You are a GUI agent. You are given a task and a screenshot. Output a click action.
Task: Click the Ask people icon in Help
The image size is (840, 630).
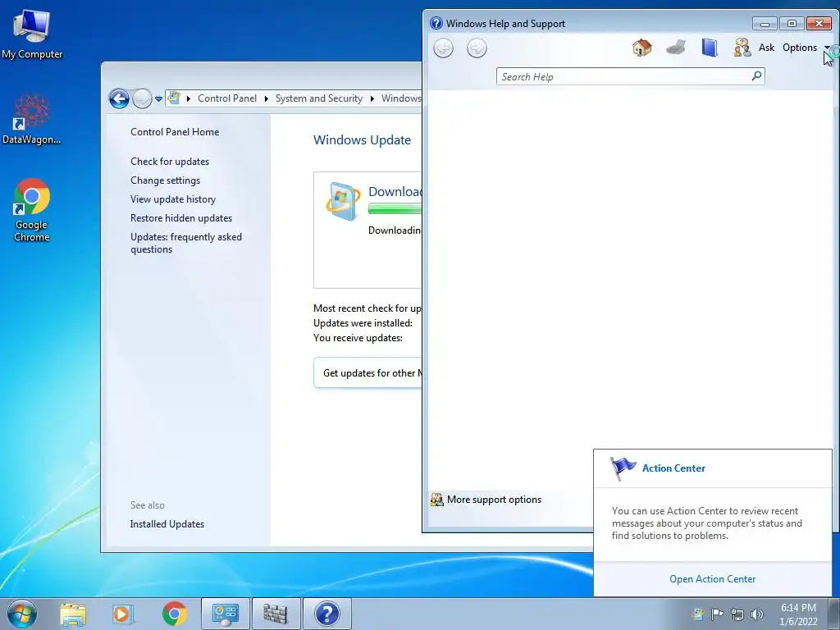742,48
